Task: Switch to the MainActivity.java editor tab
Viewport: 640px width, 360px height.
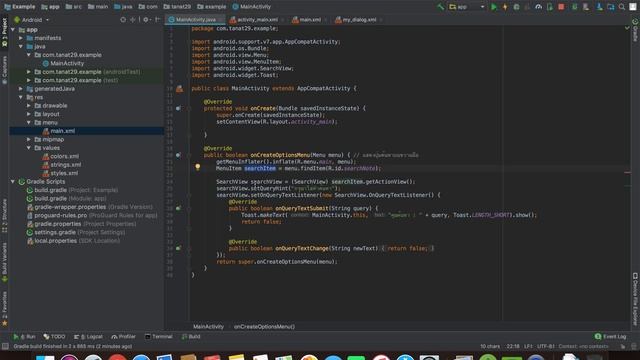Action: point(195,20)
